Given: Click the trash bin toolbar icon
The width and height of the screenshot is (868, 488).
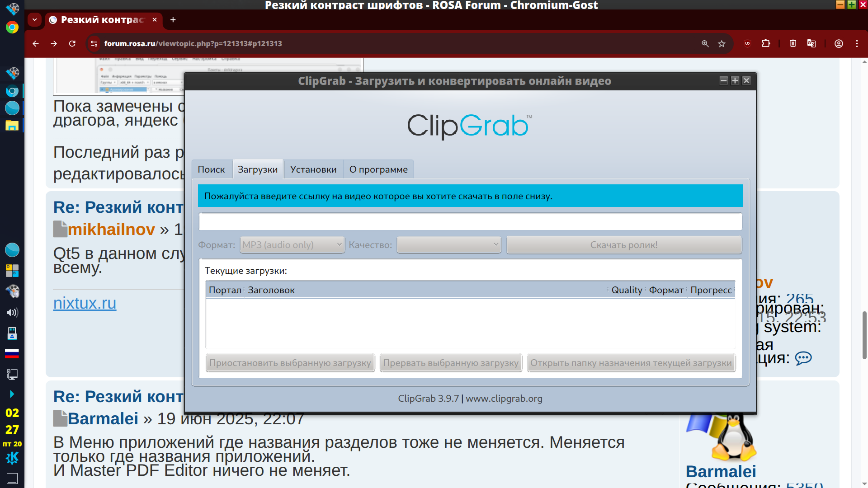Looking at the screenshot, I should (793, 43).
